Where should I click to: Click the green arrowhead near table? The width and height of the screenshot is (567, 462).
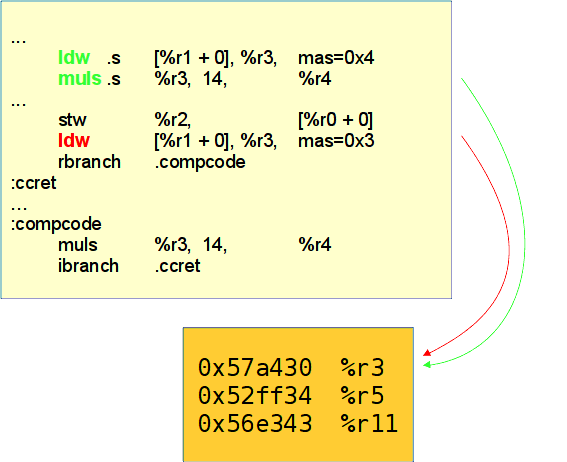pos(427,364)
